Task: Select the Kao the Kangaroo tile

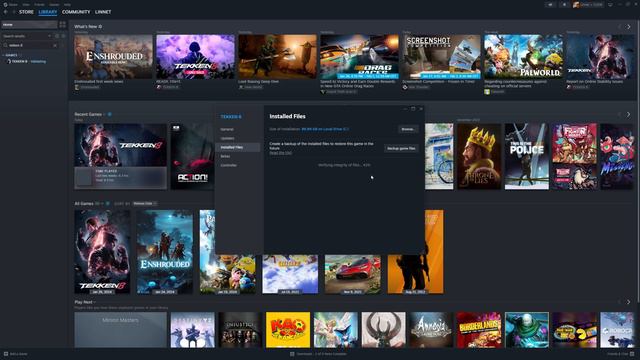Action: pyautogui.click(x=288, y=330)
